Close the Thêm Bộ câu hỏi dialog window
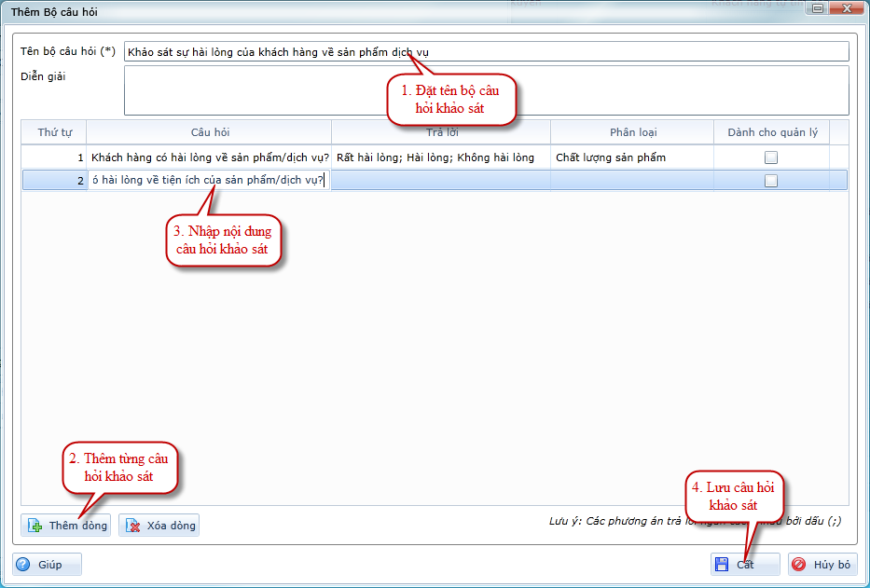The width and height of the screenshot is (870, 588). click(847, 8)
